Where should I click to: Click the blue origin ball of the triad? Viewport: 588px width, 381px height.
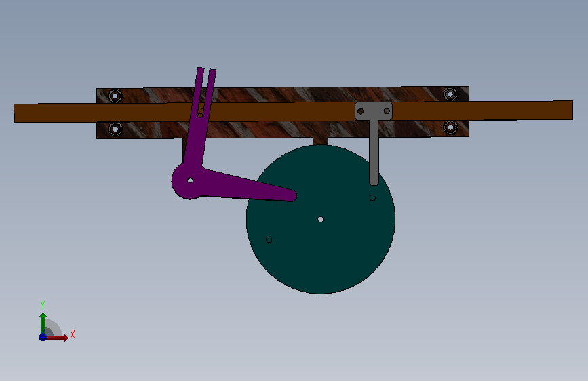tap(43, 337)
